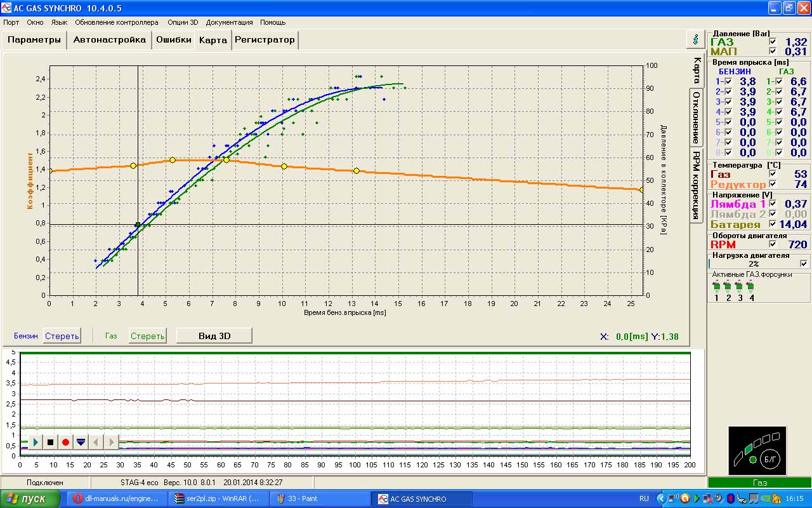The image size is (812, 508).
Task: Toggle the МАП pressure checkbox
Action: point(773,51)
